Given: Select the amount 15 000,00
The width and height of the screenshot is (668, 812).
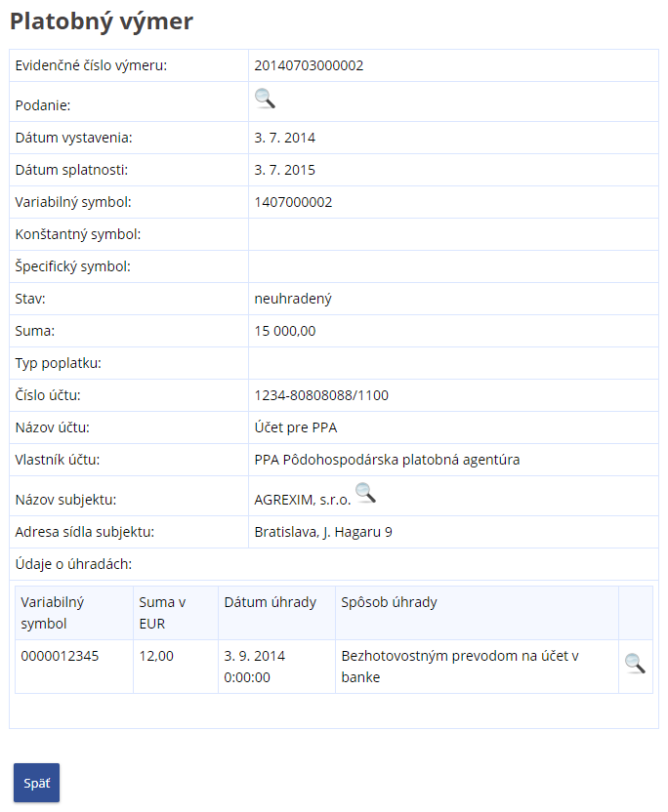Looking at the screenshot, I should pyautogui.click(x=285, y=331).
